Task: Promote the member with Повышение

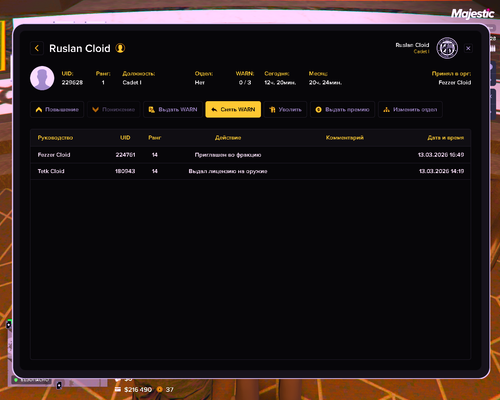Action: [x=57, y=109]
